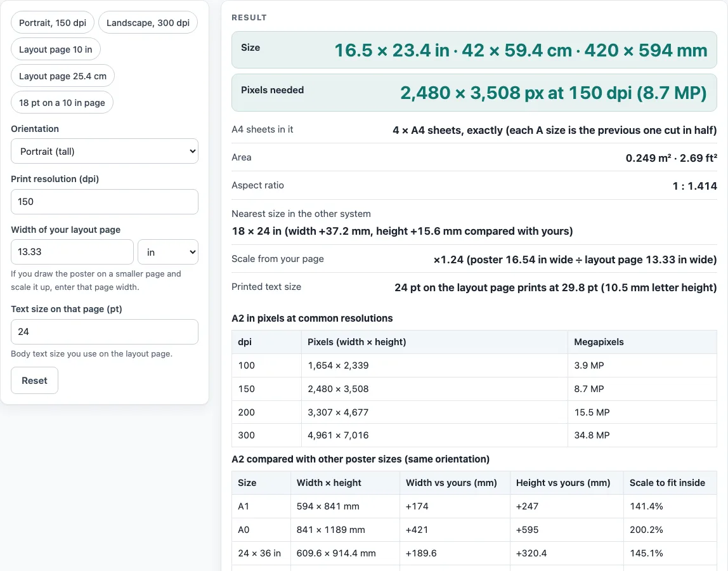The height and width of the screenshot is (571, 728).
Task: Open the layout width unit dropdown
Action: (168, 252)
